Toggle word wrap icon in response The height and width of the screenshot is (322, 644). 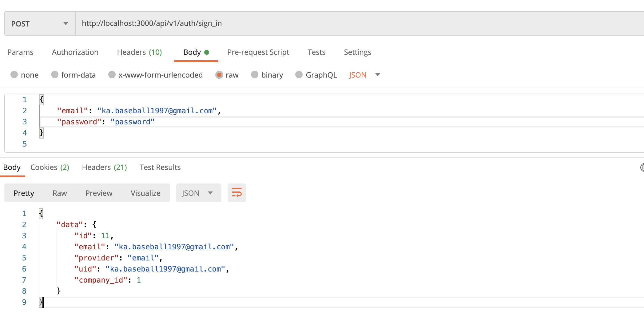[237, 193]
